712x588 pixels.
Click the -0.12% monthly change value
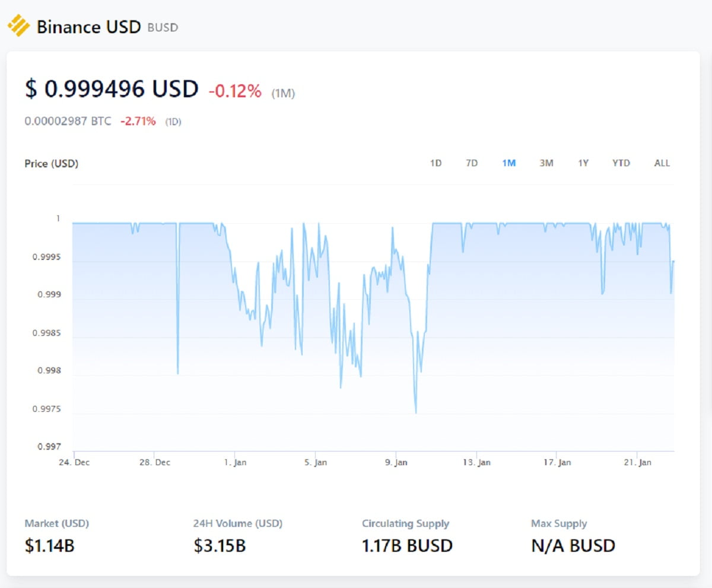(x=235, y=91)
